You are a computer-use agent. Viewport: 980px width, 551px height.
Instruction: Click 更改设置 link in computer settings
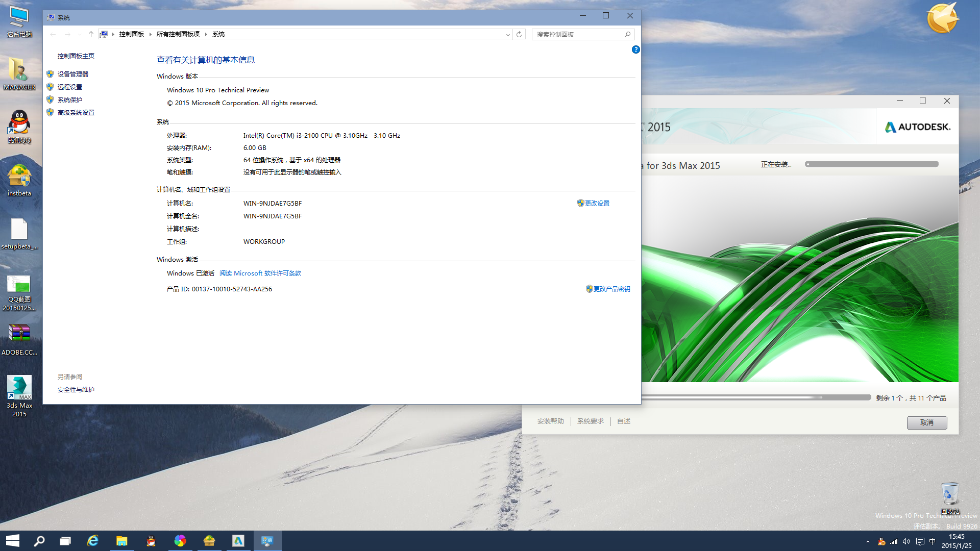point(596,203)
